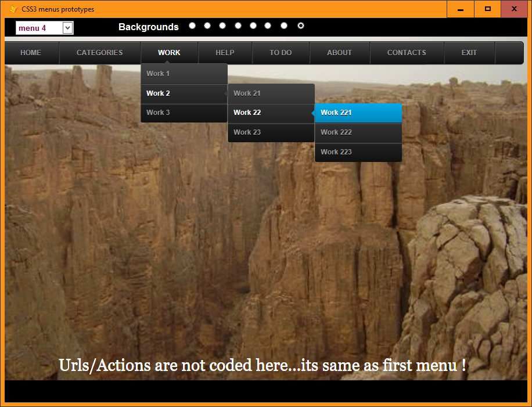
Task: Select the first Backgrounds radio button
Action: click(192, 25)
